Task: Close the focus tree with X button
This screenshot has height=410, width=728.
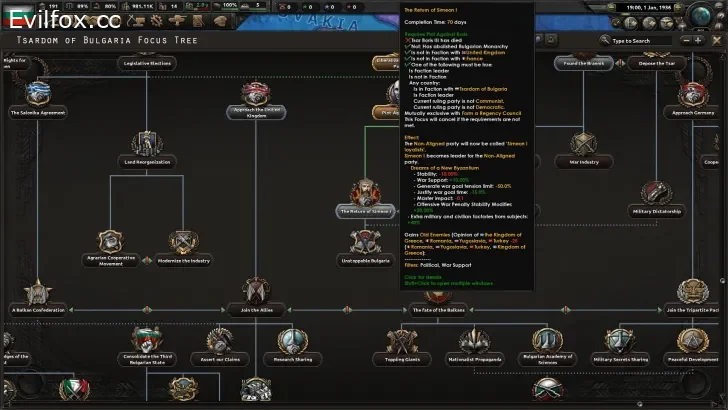Action: click(717, 41)
